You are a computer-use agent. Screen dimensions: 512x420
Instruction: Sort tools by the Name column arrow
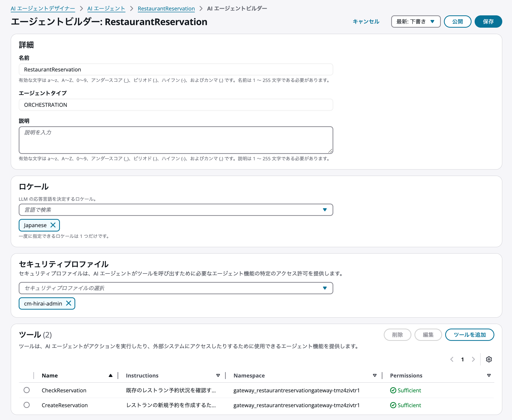111,375
